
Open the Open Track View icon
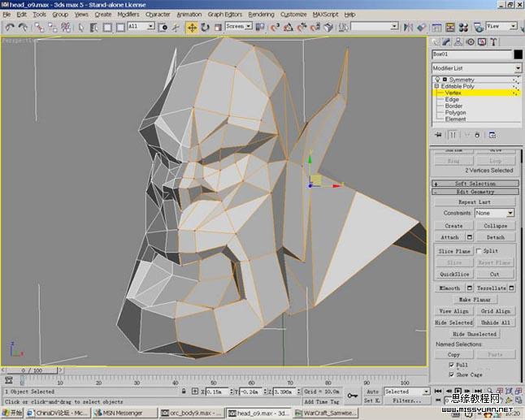tap(436, 27)
